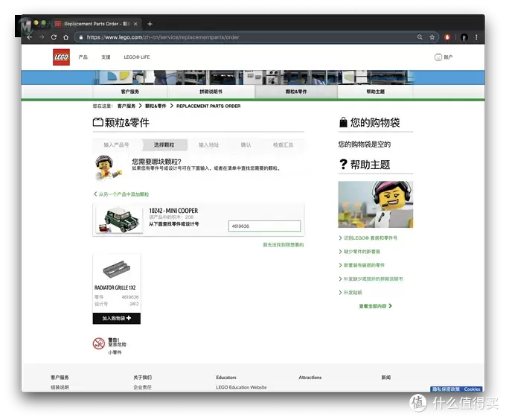Screen dimensions: 506x420
Task: Click the 隐私保密政策 button
Action: click(x=446, y=389)
